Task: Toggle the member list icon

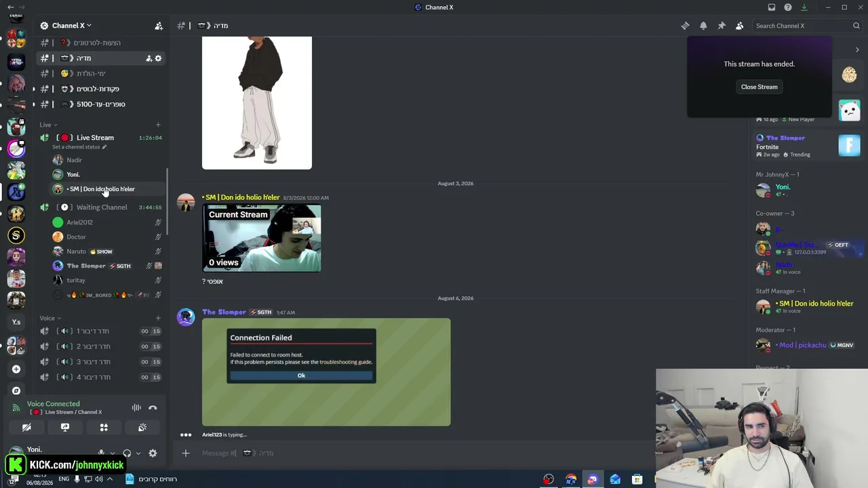Action: tap(740, 26)
